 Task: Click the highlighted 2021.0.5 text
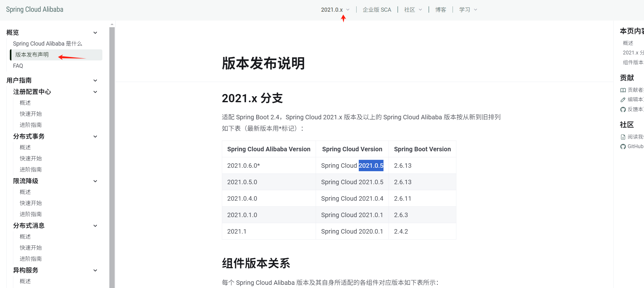pos(371,166)
